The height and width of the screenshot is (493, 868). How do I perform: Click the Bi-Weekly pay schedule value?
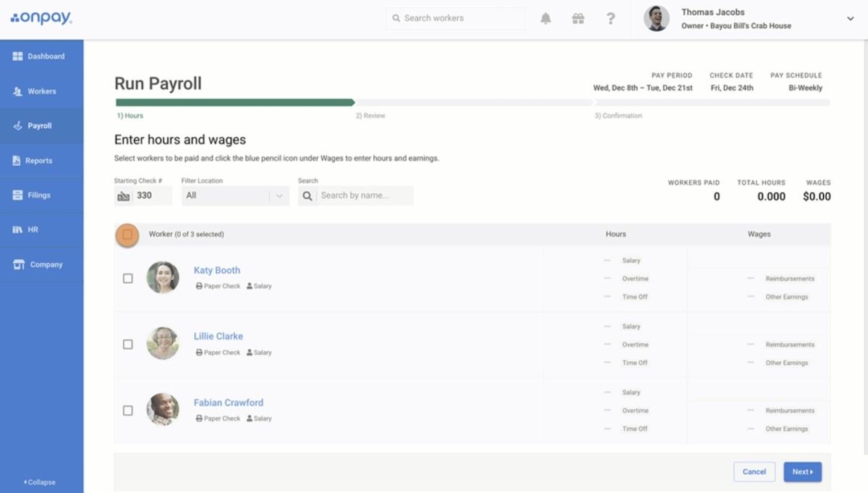[x=805, y=88]
